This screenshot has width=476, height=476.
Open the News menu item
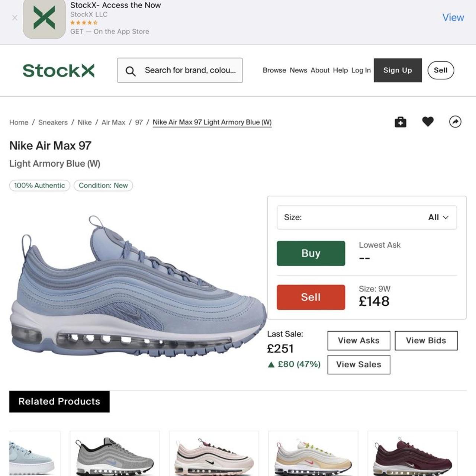[298, 70]
